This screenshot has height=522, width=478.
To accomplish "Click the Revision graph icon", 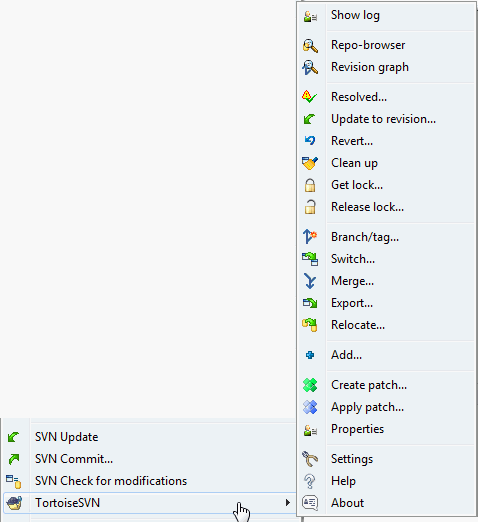I will [310, 67].
